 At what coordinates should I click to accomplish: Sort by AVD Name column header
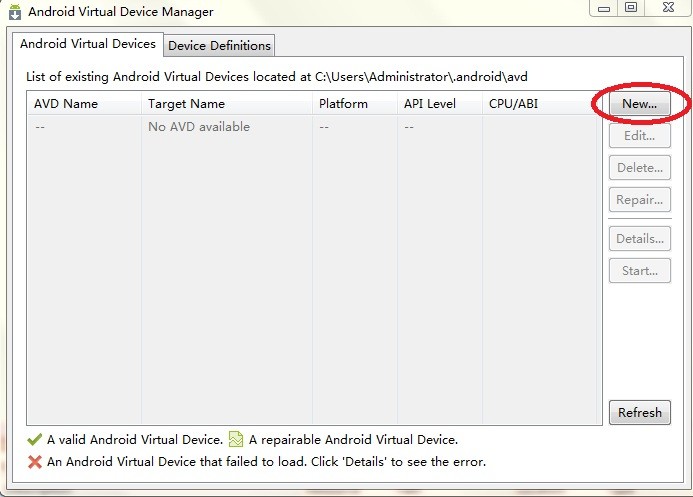pyautogui.click(x=84, y=104)
